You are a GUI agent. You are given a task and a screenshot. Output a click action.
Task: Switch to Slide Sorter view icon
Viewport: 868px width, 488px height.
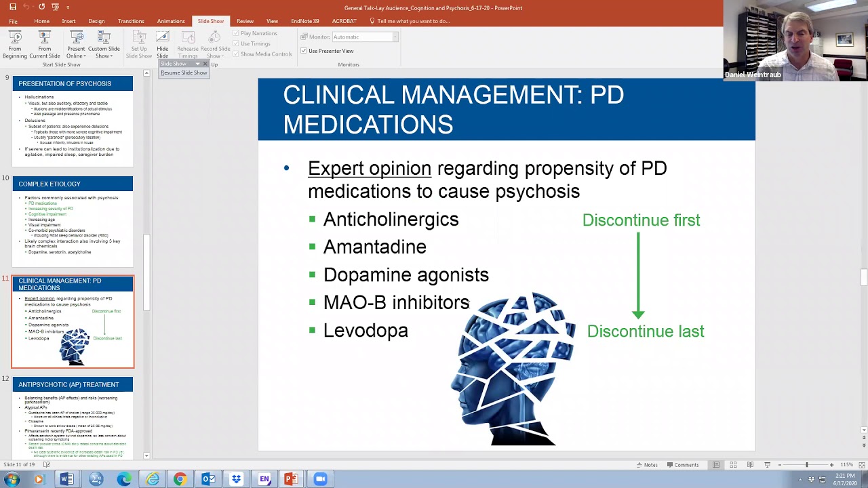(x=733, y=465)
